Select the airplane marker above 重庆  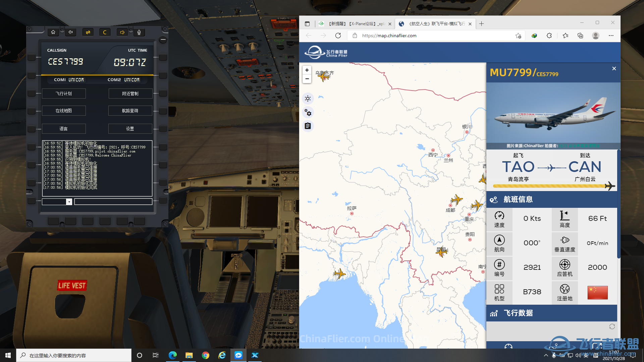click(477, 205)
